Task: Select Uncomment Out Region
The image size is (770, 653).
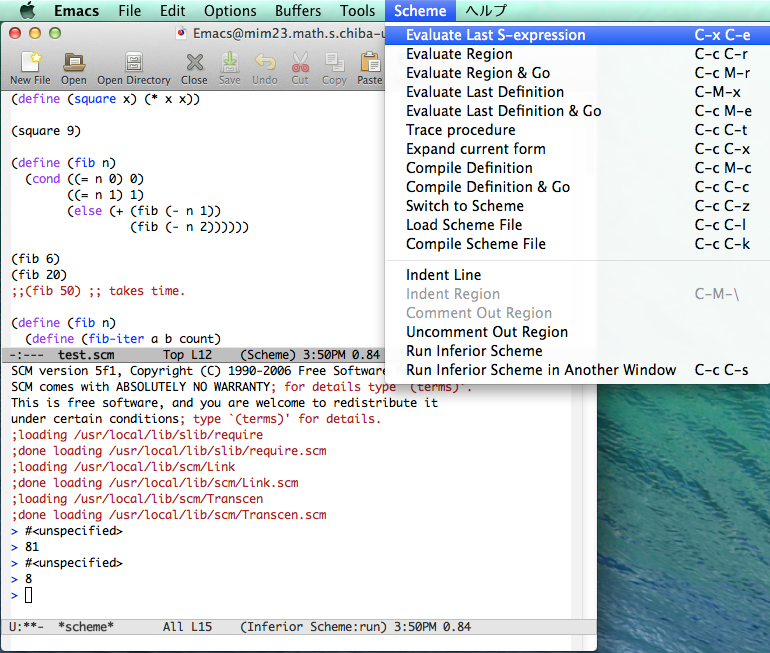Action: click(578, 332)
